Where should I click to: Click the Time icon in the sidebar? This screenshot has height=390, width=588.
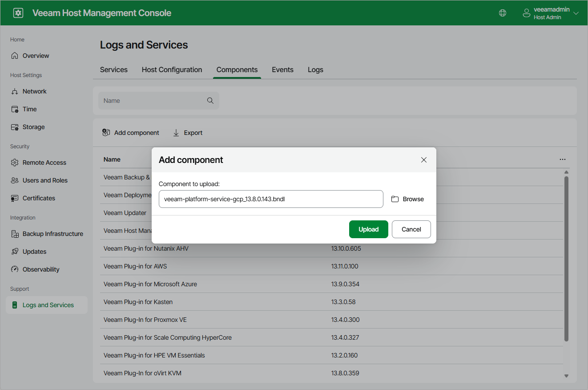pos(15,109)
